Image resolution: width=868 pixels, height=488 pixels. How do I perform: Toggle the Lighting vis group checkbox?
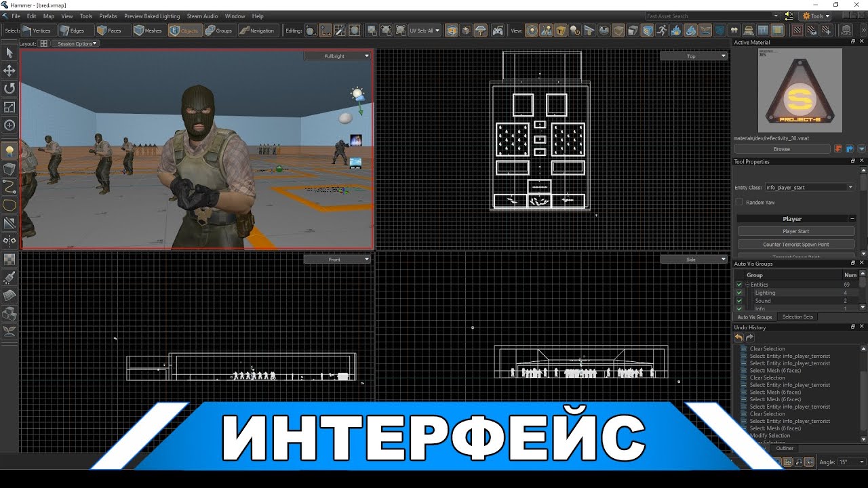tap(739, 293)
